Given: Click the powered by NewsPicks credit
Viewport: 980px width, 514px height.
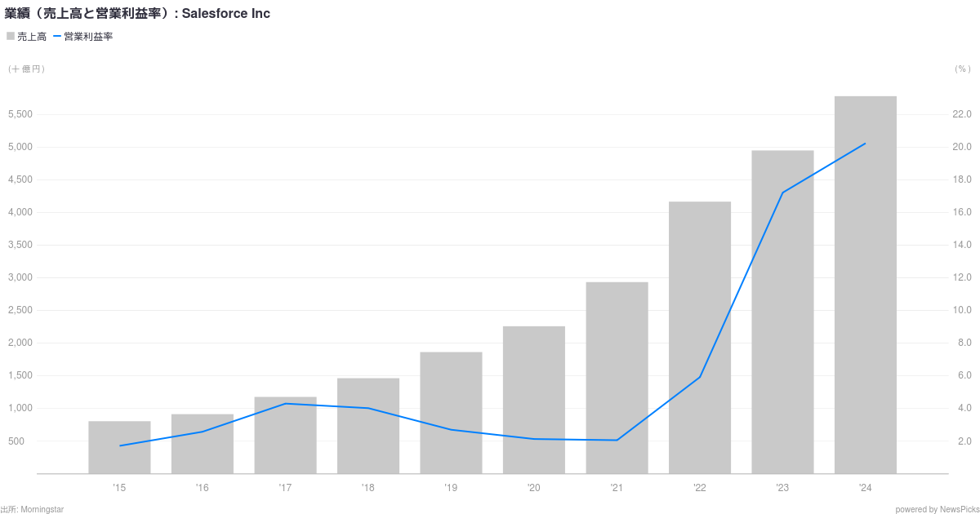Looking at the screenshot, I should tap(935, 509).
